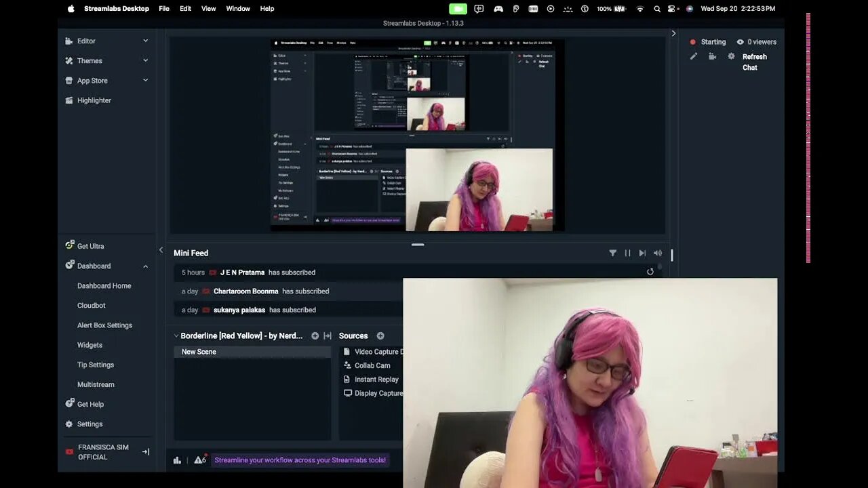Screen dimensions: 868x488
Task: Expand the Themes chevron
Action: 145,60
